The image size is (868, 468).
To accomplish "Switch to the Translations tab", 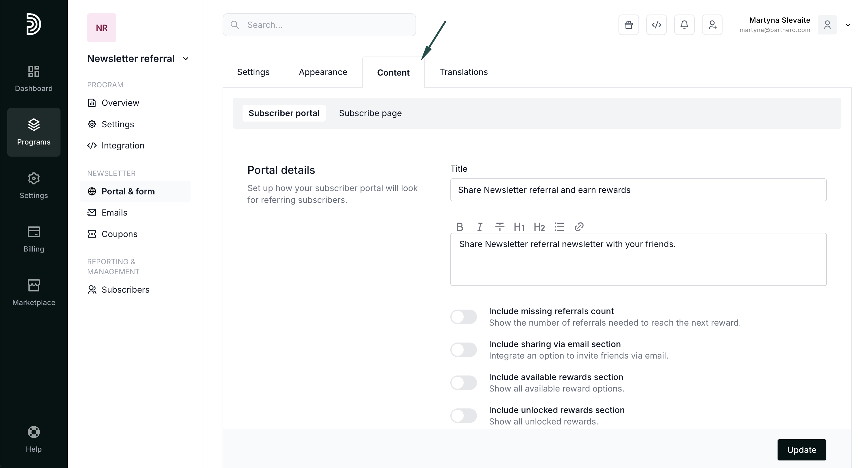I will 463,72.
